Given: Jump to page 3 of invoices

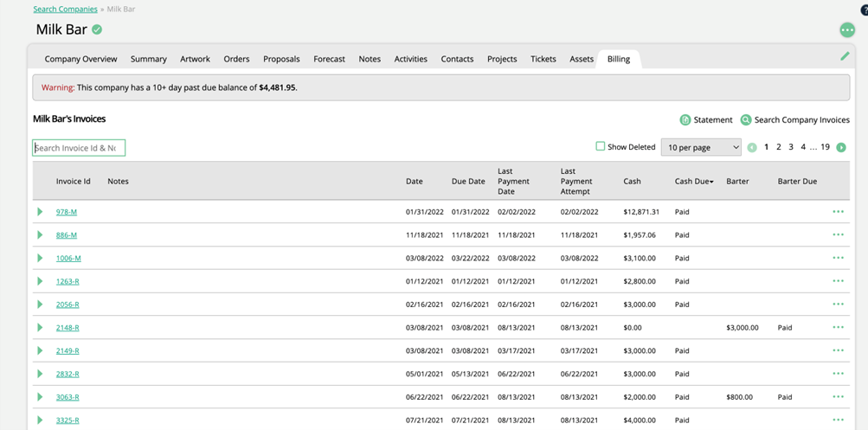Looking at the screenshot, I should tap(790, 147).
